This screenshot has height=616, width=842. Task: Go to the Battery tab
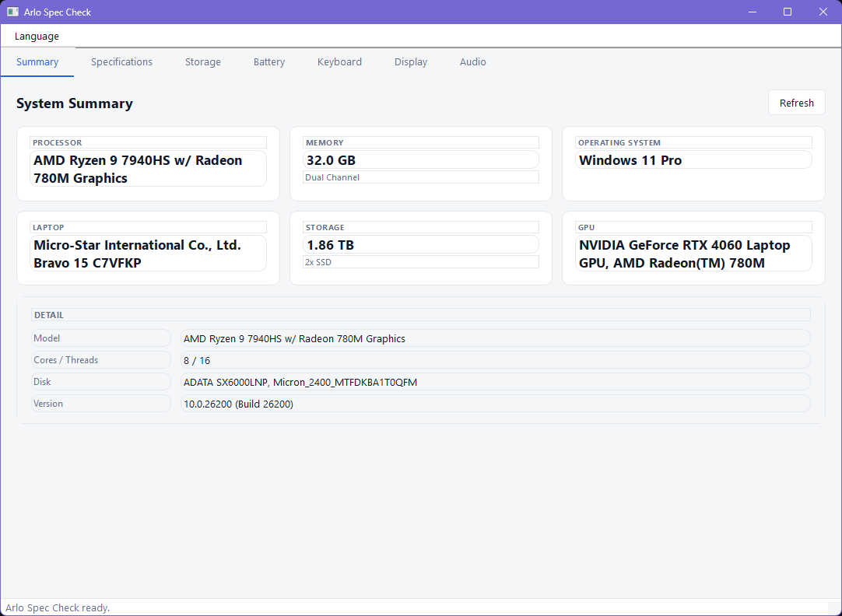[269, 62]
